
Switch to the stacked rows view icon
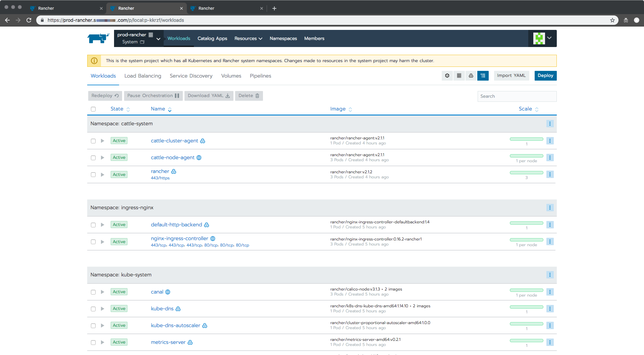click(x=459, y=76)
